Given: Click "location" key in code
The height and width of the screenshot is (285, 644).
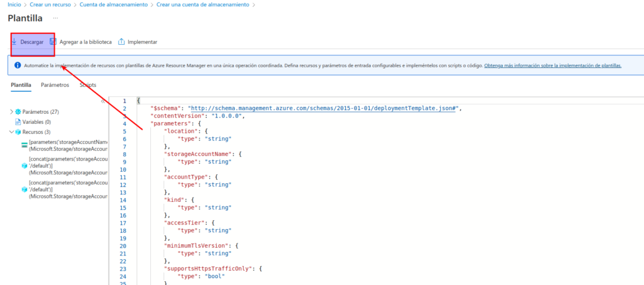Looking at the screenshot, I should (x=180, y=131).
